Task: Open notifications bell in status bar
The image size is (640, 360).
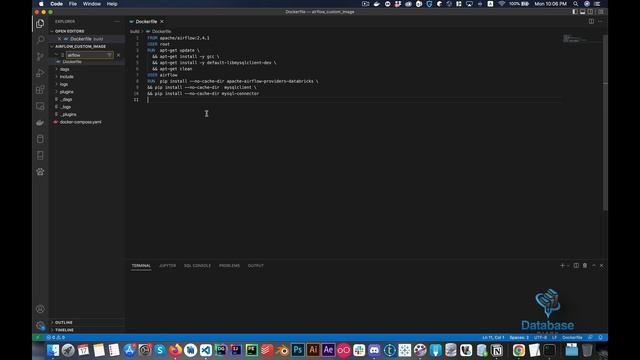Action: [600, 338]
